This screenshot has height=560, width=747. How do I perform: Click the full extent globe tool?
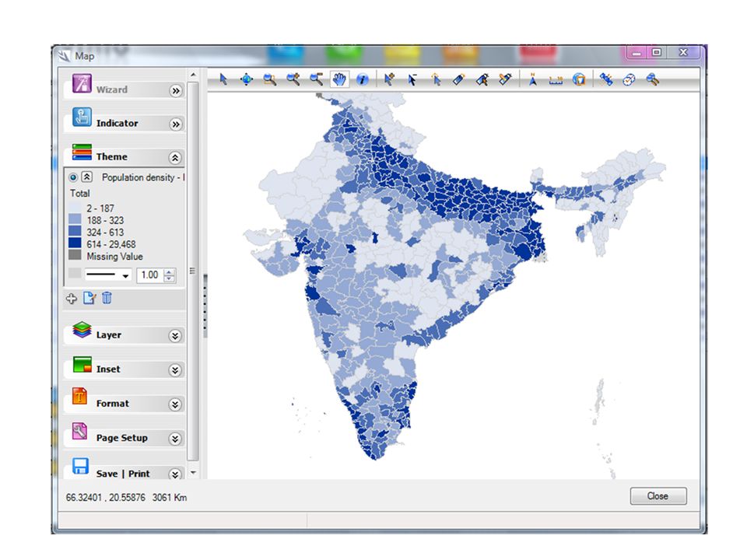pos(247,79)
